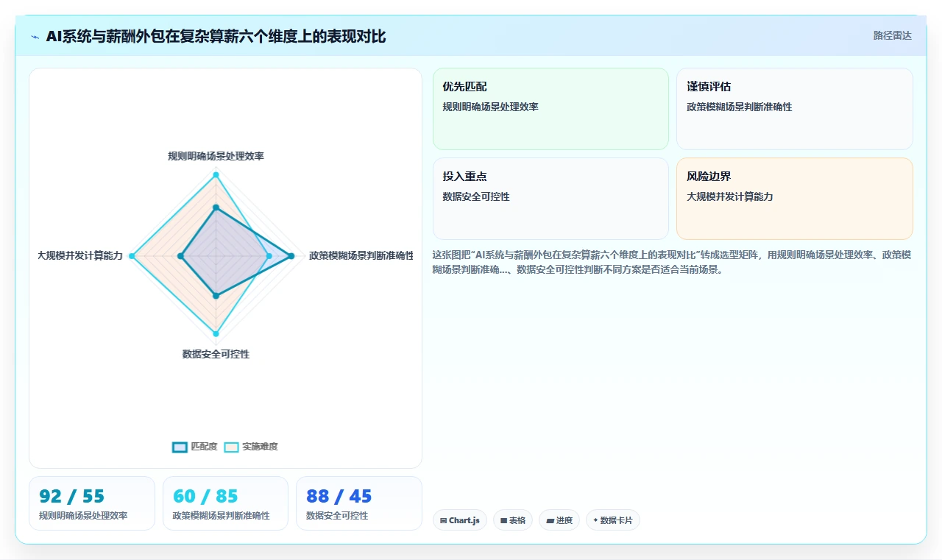
Task: Click 数据安全可控性 text in 投入重点 card
Action: (x=476, y=196)
